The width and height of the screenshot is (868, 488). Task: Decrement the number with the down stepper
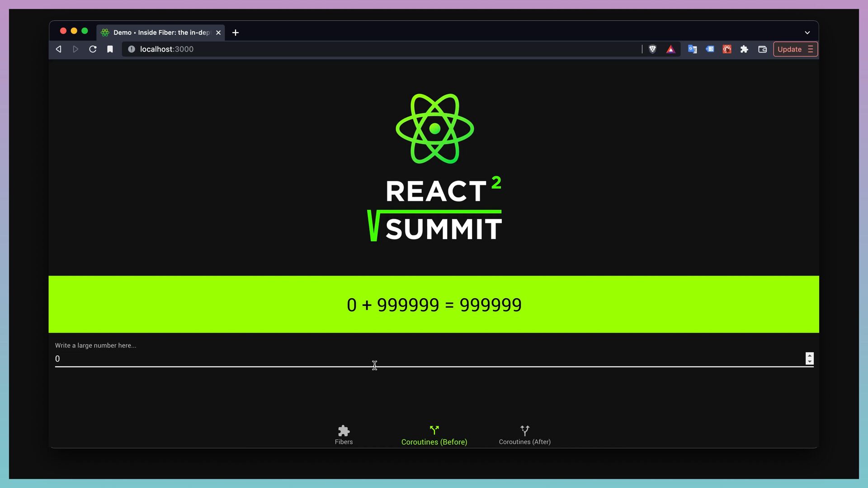(x=810, y=361)
